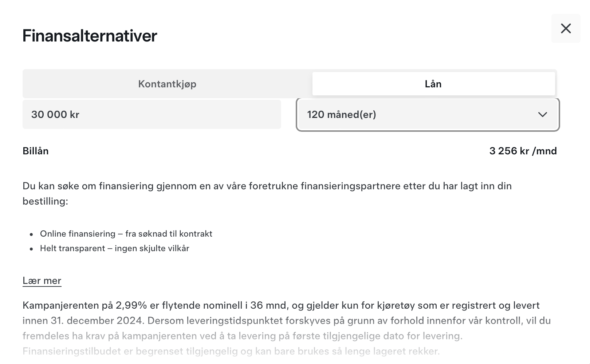Select the Lån tab

tap(433, 84)
